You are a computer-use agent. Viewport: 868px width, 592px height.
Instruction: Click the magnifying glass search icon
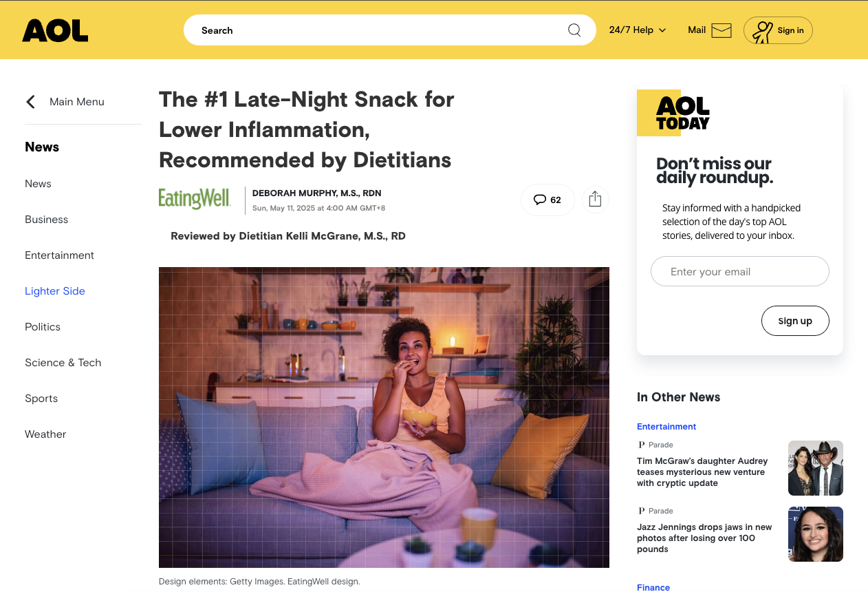click(x=574, y=30)
